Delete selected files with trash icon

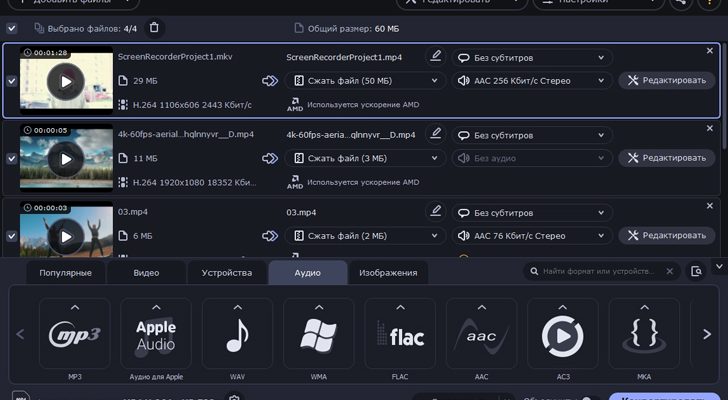pyautogui.click(x=154, y=28)
